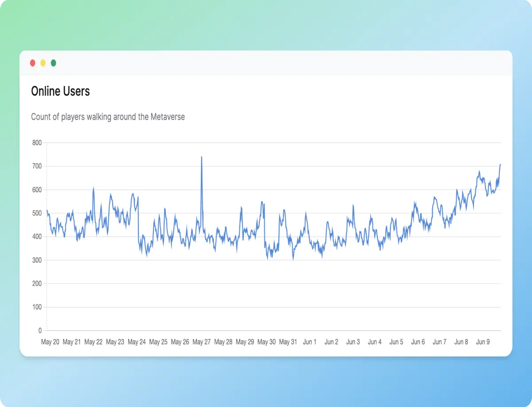Click the "May 22" x-axis label
Viewport: 532px width, 407px height.
(94, 342)
